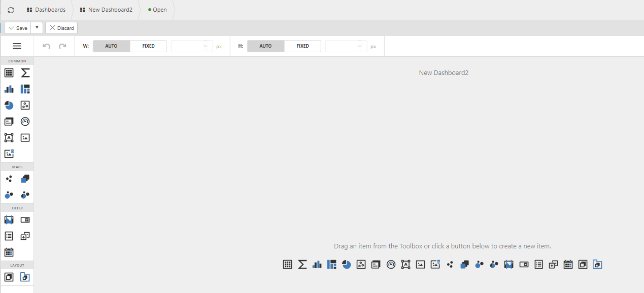This screenshot has height=293, width=644.
Task: Add a Pivot item from the left Toolbox
Action: (x=25, y=73)
